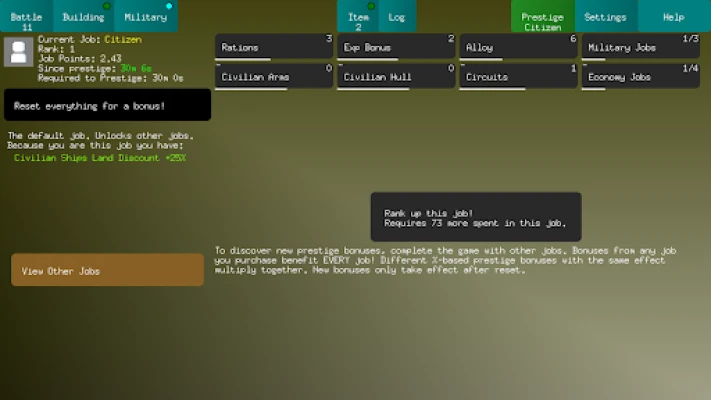The image size is (711, 400).
Task: Click the Rank up this job box
Action: click(475, 217)
